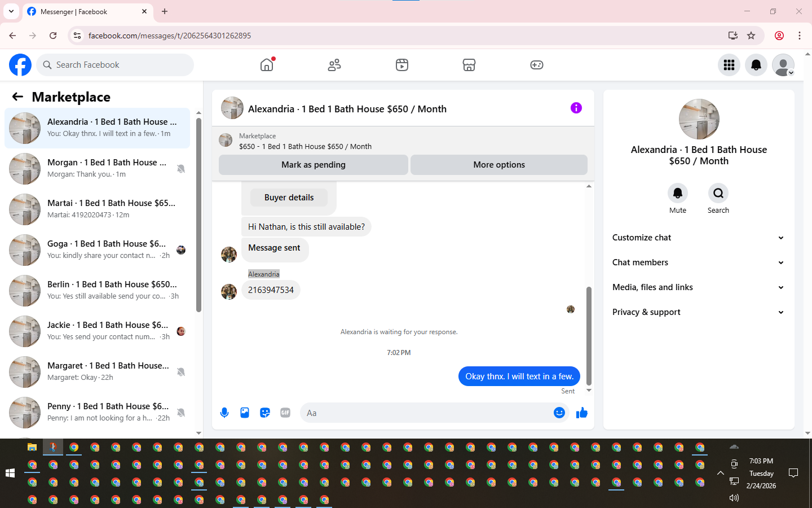812x508 pixels.
Task: Click muted bell icon on Penny chat
Action: tap(181, 413)
